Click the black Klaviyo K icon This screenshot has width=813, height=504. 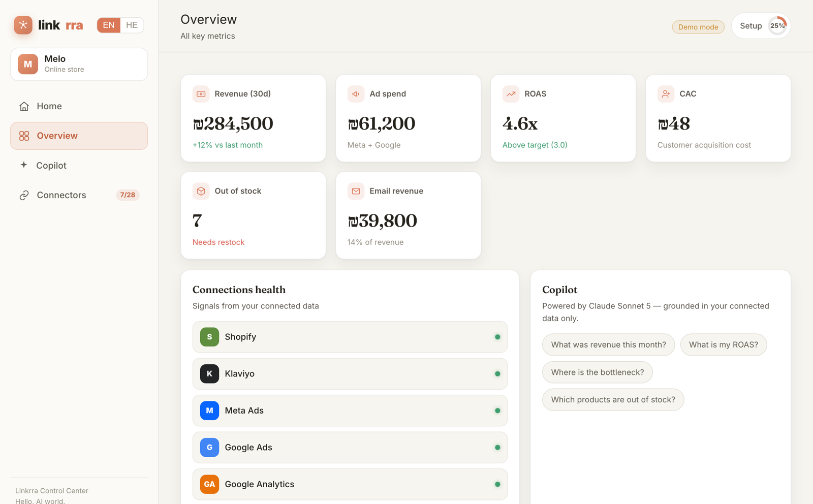tap(209, 374)
